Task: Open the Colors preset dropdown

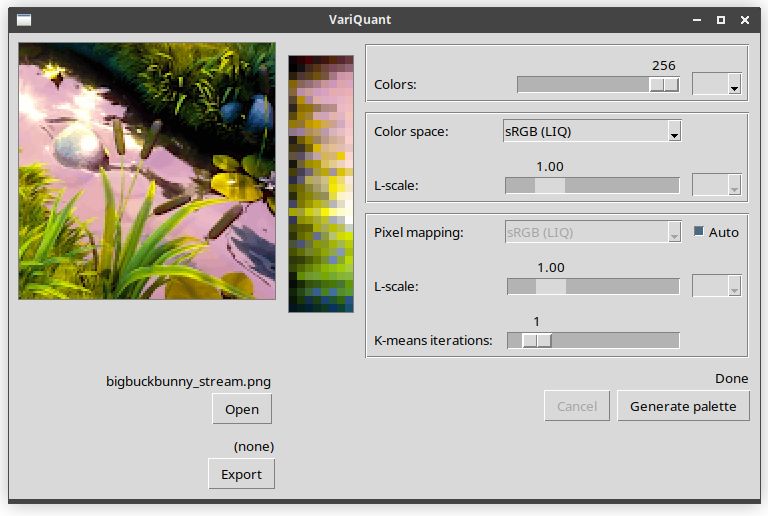Action: 716,84
